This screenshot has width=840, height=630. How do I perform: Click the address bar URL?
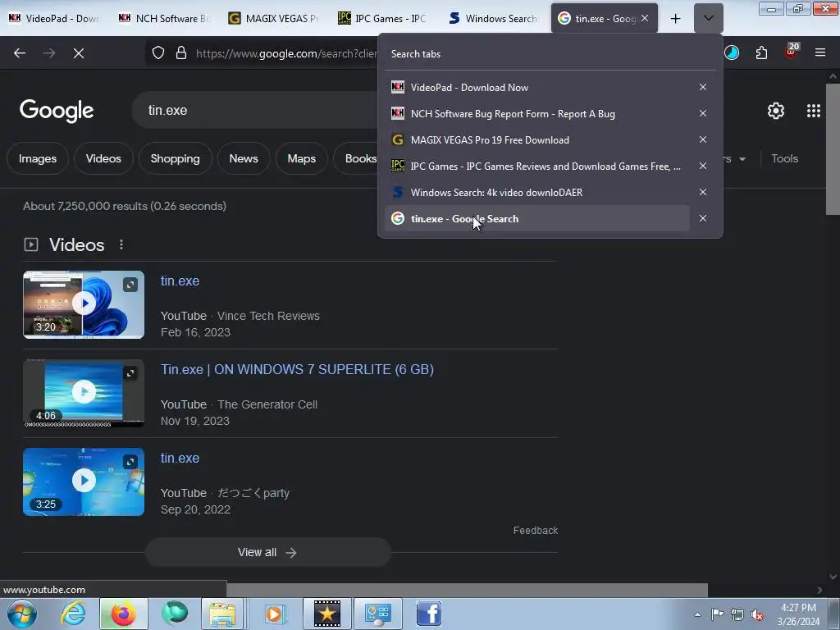pyautogui.click(x=286, y=53)
